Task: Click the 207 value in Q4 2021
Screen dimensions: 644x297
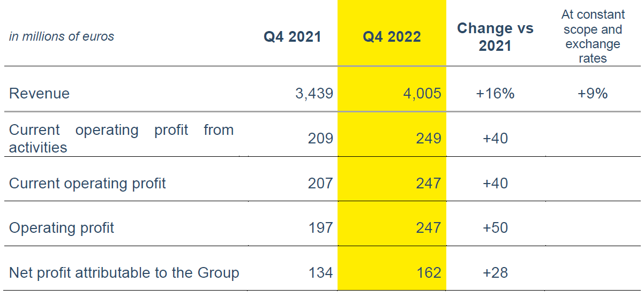Action: pos(320,184)
